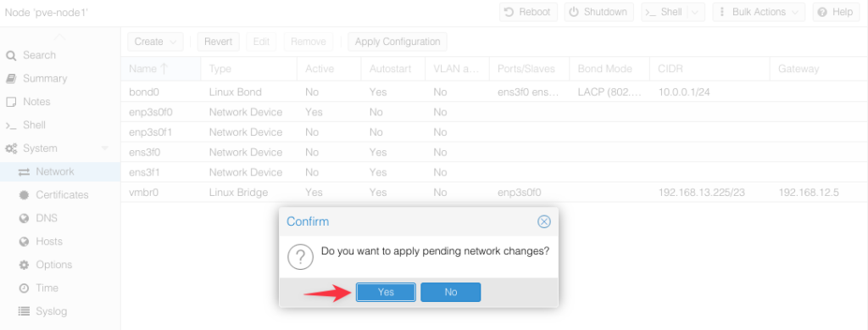
Task: Click the Hosts globe icon
Action: (x=24, y=242)
